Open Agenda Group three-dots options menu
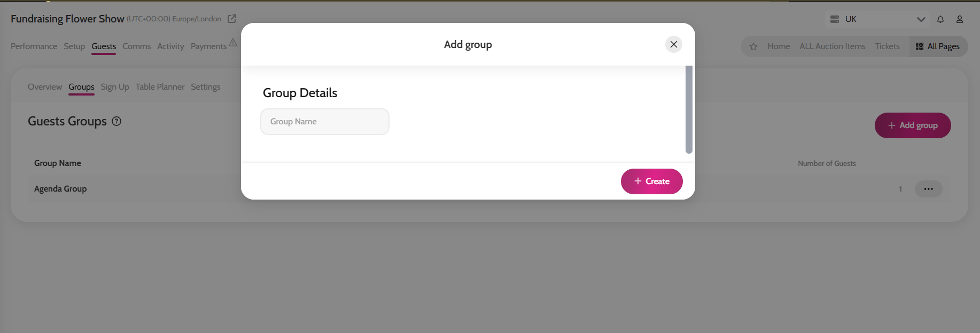Screen dimensions: 980x333 [928, 189]
